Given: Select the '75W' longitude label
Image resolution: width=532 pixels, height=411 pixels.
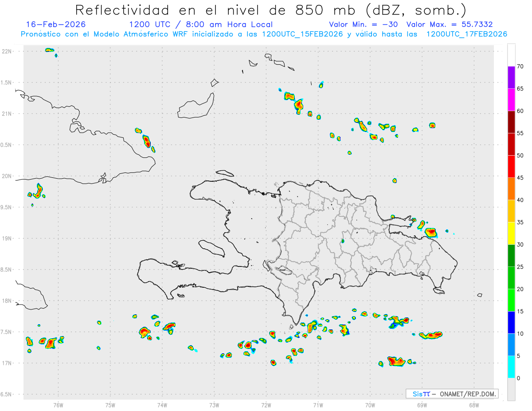Looking at the screenshot, I should click(110, 404).
